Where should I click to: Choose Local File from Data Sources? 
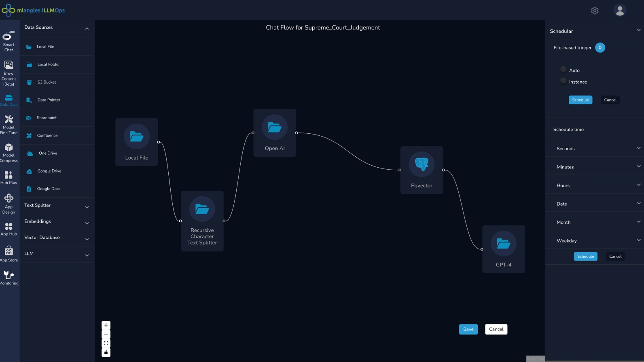click(x=57, y=46)
